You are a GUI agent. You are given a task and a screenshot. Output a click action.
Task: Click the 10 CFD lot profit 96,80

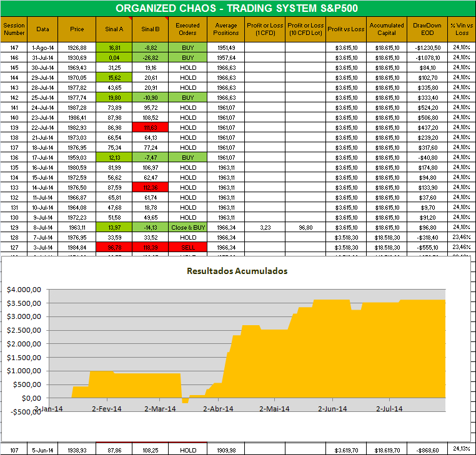point(305,227)
